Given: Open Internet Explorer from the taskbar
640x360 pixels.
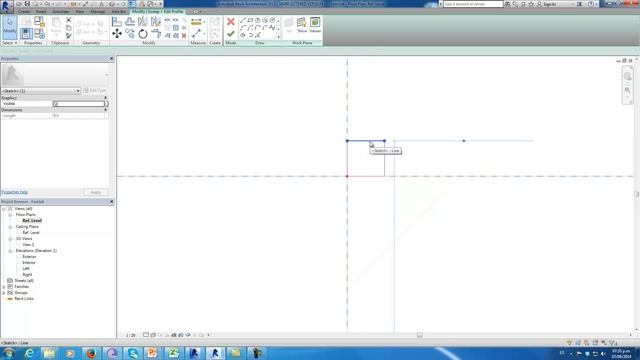Looking at the screenshot, I should pyautogui.click(x=29, y=353).
